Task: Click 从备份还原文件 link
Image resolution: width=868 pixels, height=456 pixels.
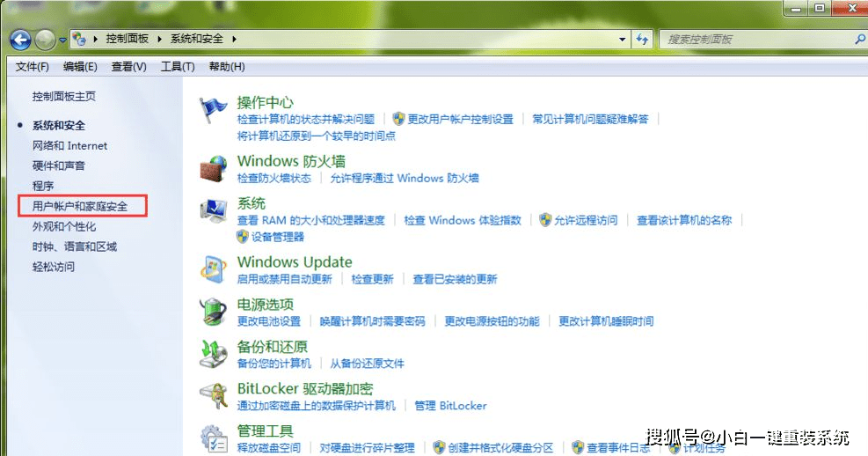Action: pyautogui.click(x=367, y=364)
